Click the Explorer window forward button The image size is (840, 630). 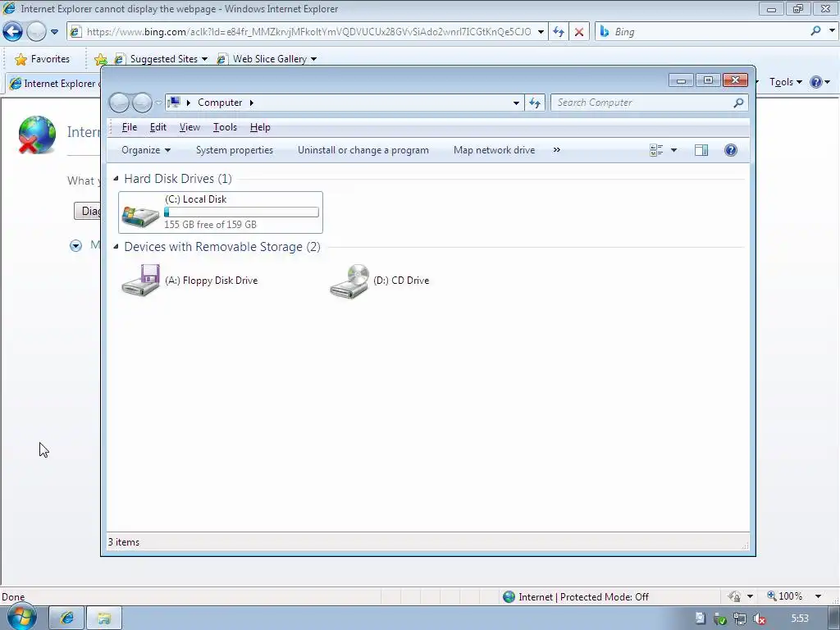click(142, 103)
